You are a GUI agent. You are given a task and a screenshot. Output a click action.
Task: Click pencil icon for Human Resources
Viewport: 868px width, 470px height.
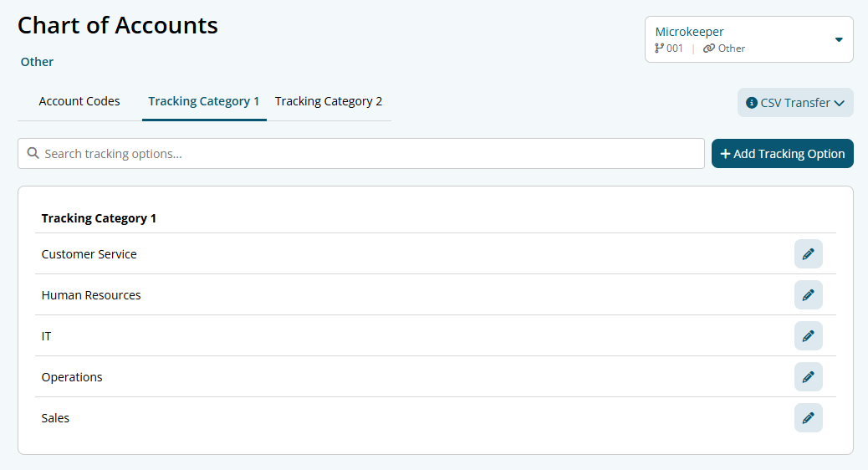808,294
